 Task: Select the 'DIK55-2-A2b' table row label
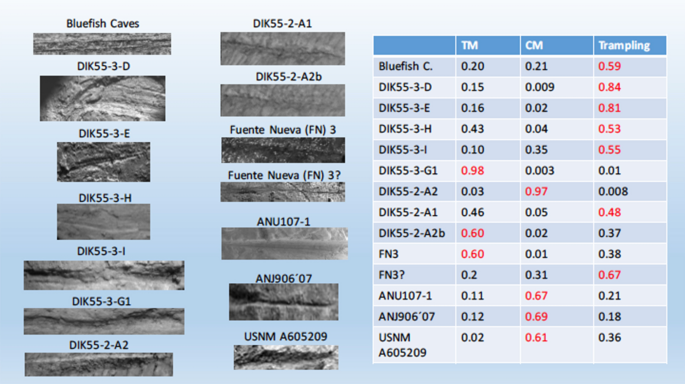pos(412,233)
